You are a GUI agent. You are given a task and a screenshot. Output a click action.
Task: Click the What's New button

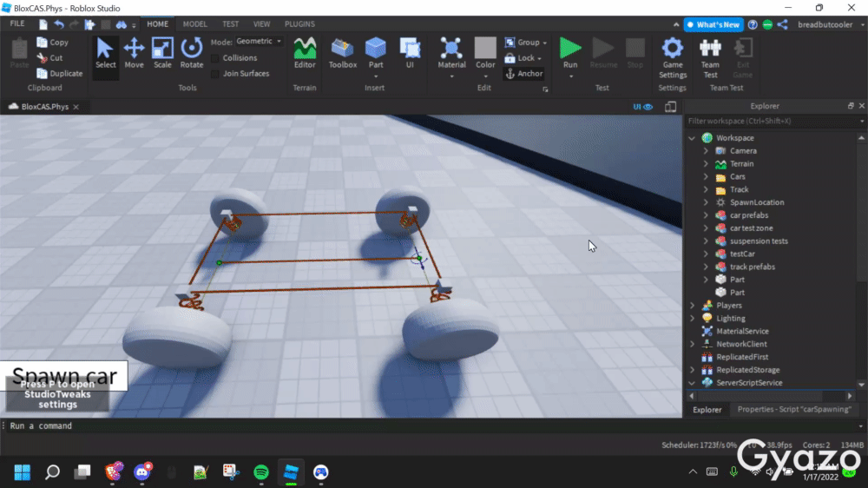tap(713, 24)
